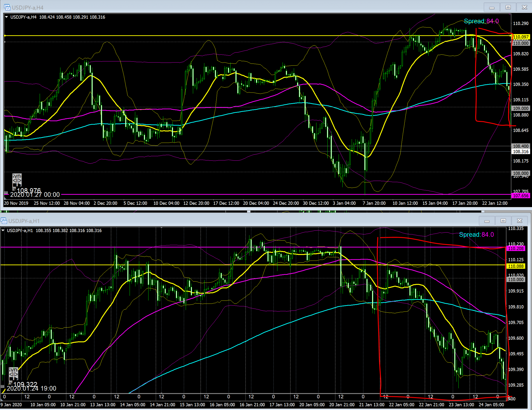Select yellow 110.088 price label on H1
The width and height of the screenshot is (532, 410).
pos(516,266)
